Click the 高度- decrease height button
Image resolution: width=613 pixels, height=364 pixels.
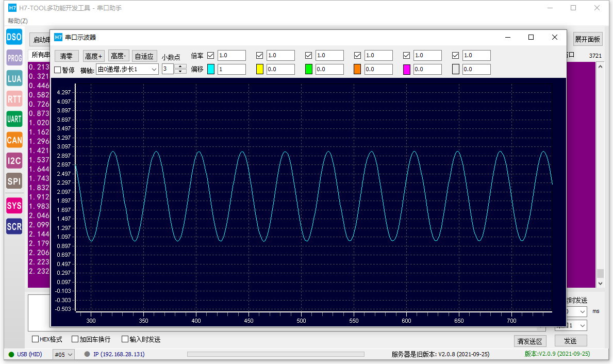tap(119, 56)
